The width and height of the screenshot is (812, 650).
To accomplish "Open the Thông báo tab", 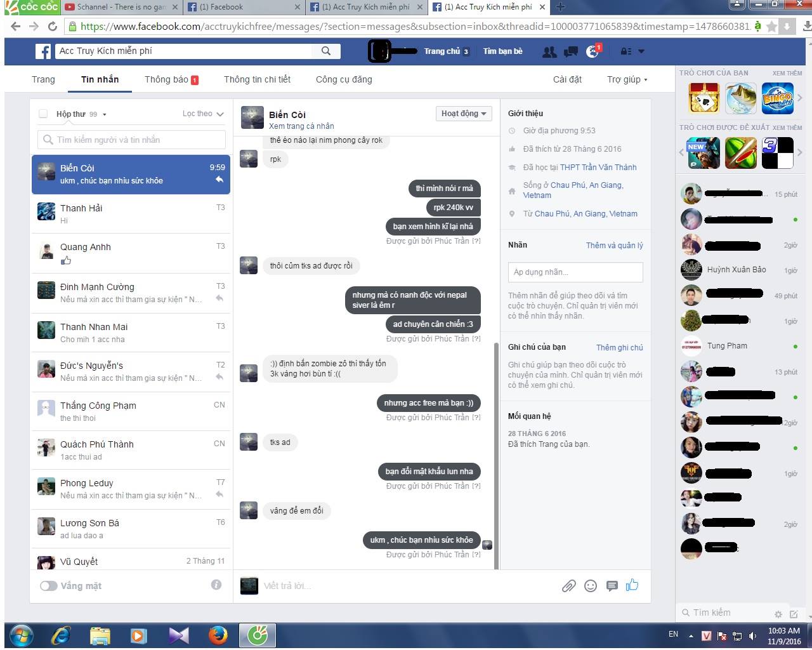I will click(x=171, y=79).
